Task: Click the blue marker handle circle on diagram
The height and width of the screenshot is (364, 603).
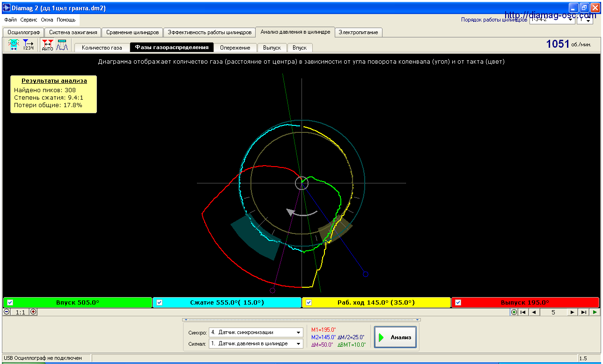Action: (366, 274)
